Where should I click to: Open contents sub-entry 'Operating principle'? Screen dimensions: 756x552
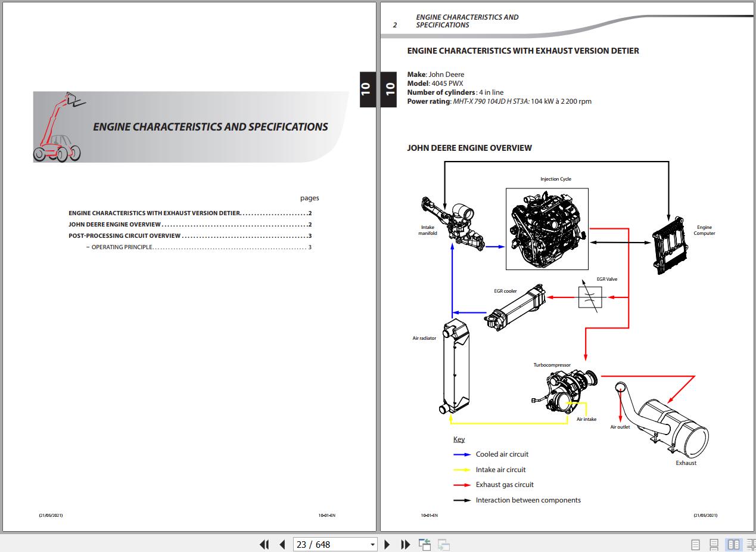[x=199, y=247]
